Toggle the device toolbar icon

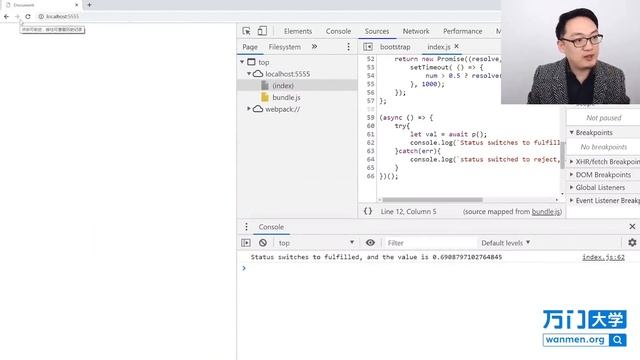coord(262,31)
